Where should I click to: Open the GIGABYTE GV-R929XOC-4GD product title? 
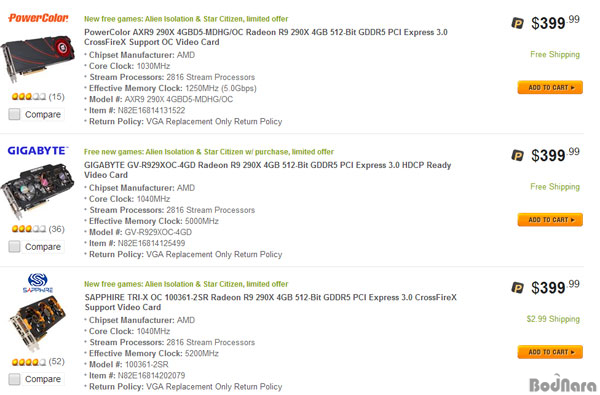(x=268, y=170)
